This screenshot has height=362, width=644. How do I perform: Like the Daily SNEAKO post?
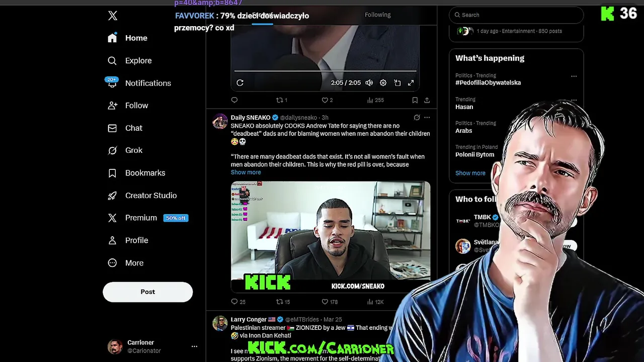(x=330, y=302)
